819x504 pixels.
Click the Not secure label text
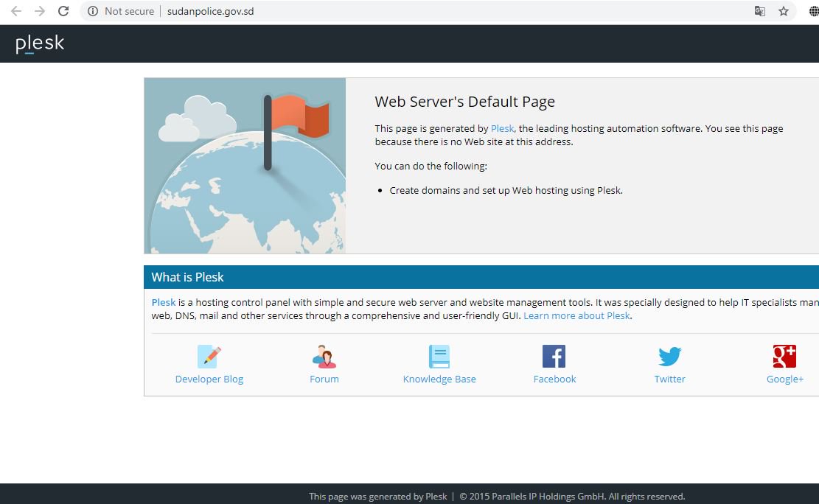click(x=129, y=11)
